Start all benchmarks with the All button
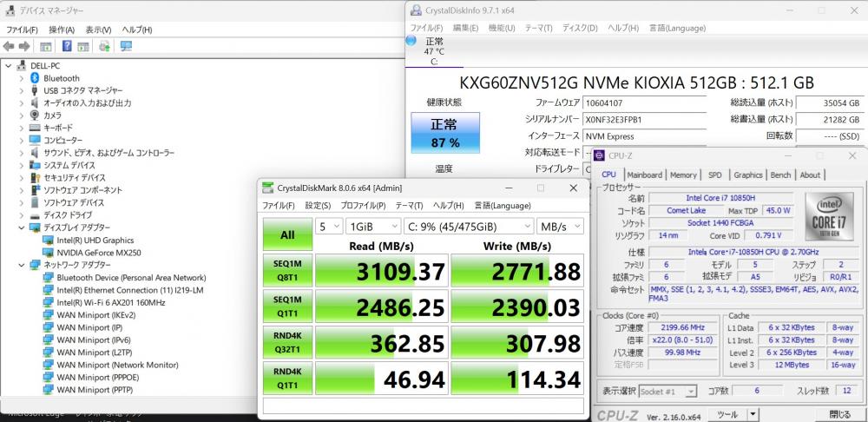Image resolution: width=868 pixels, height=422 pixels. pyautogui.click(x=287, y=234)
